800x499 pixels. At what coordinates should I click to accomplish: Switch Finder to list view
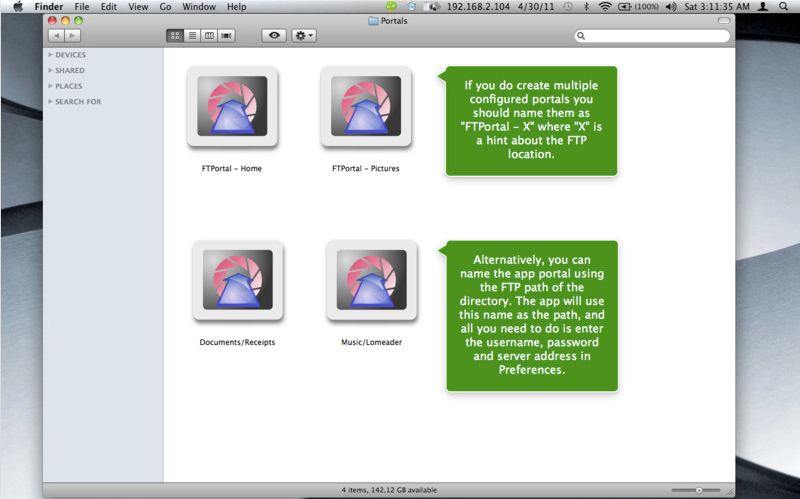[192, 36]
